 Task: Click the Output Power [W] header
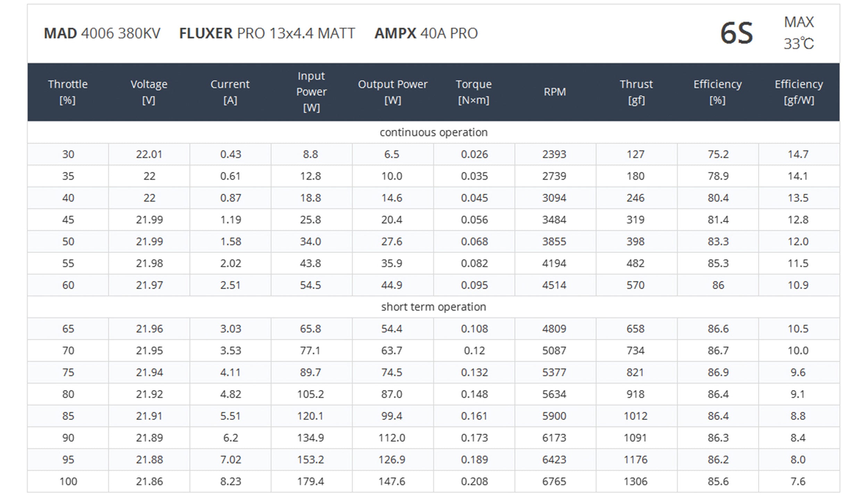click(x=393, y=92)
